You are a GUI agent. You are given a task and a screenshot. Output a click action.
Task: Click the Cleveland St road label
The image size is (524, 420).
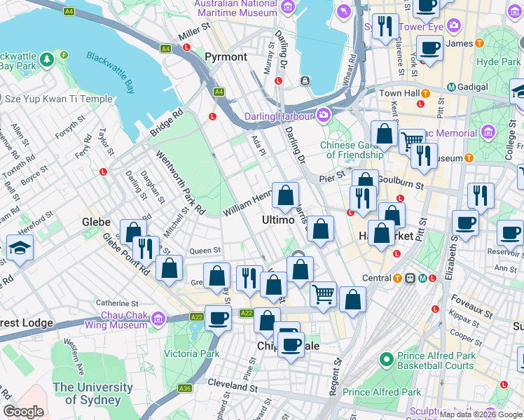tap(233, 385)
